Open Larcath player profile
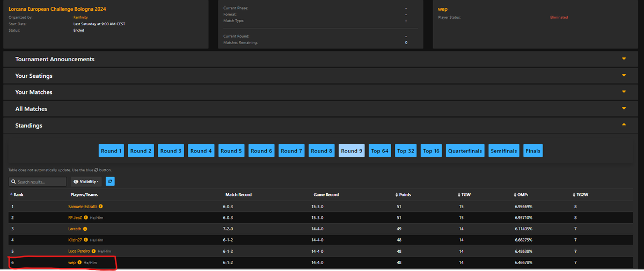The width and height of the screenshot is (644, 271). coord(75,229)
